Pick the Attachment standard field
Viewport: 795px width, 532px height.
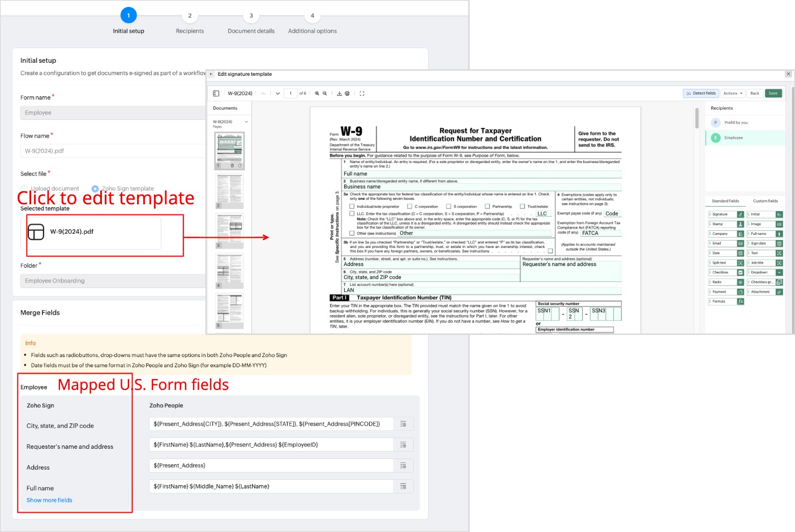pos(765,292)
